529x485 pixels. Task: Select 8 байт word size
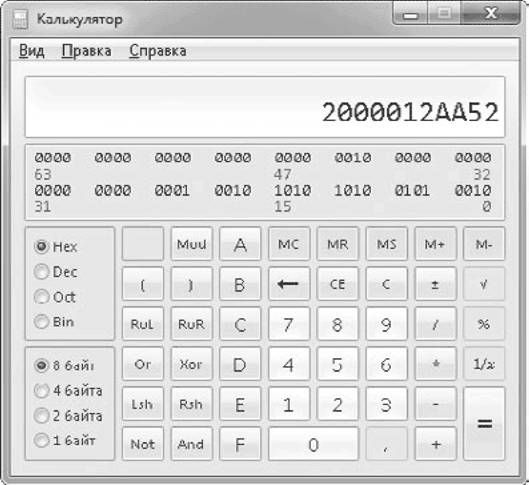[x=64, y=366]
